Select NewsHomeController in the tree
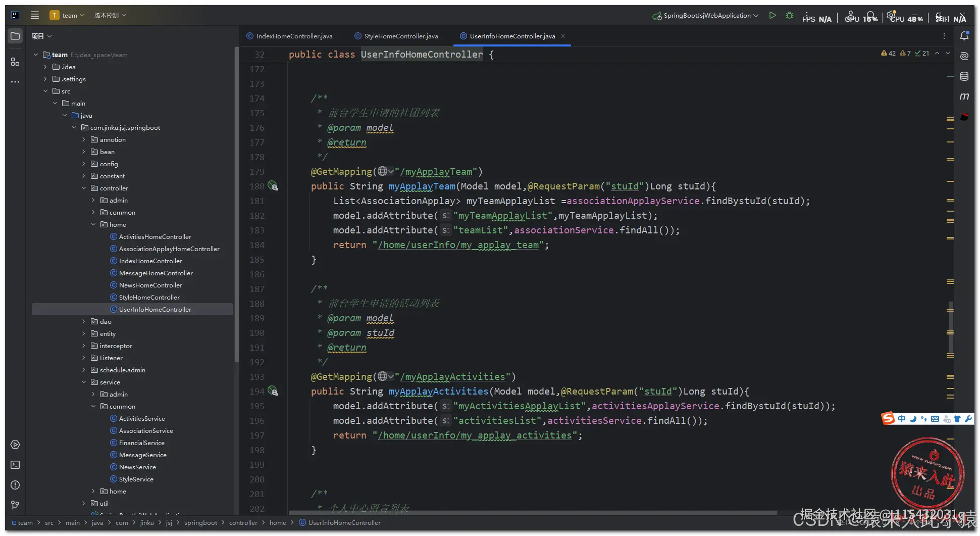This screenshot has width=980, height=536. coord(150,285)
